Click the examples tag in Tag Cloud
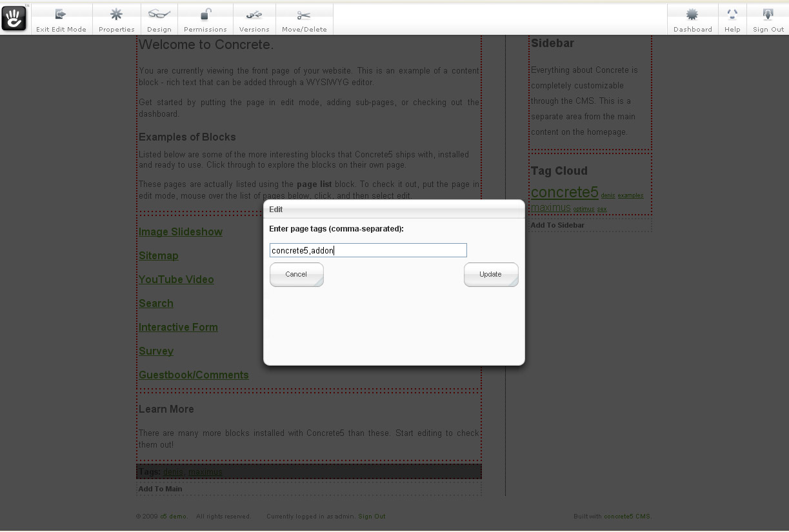Image resolution: width=789 pixels, height=532 pixels. (x=630, y=195)
